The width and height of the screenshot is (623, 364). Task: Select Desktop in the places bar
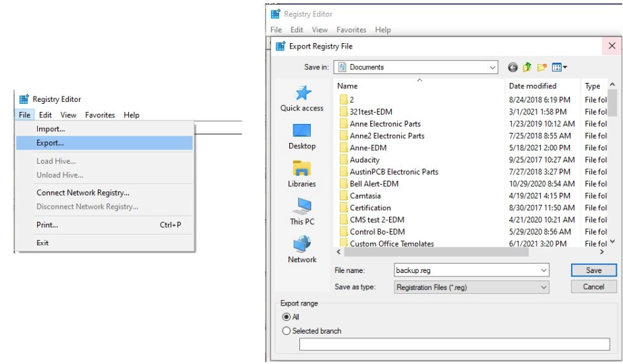[x=301, y=136]
